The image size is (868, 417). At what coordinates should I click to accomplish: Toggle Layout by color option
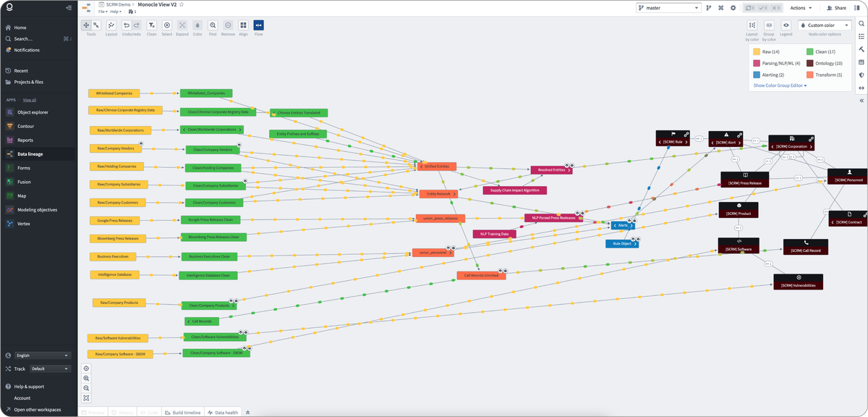coord(752,25)
